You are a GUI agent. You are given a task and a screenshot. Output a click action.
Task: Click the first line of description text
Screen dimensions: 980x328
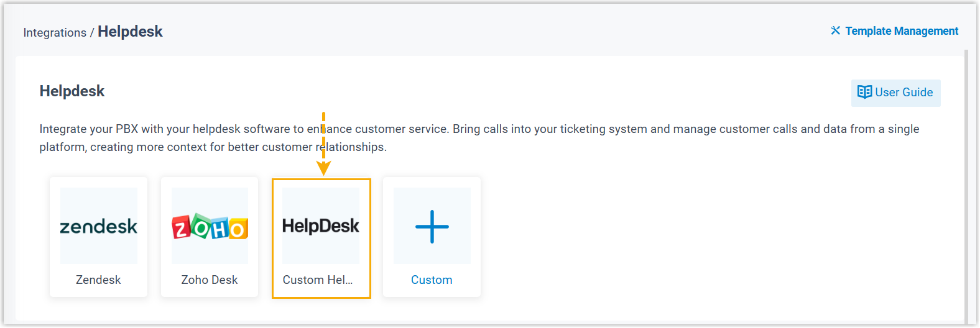click(x=479, y=129)
